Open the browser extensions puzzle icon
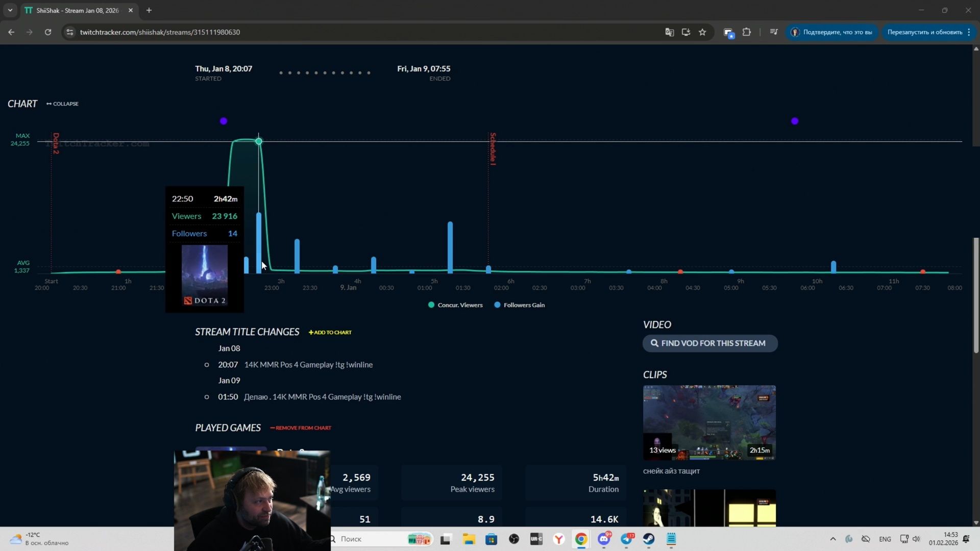 [746, 32]
